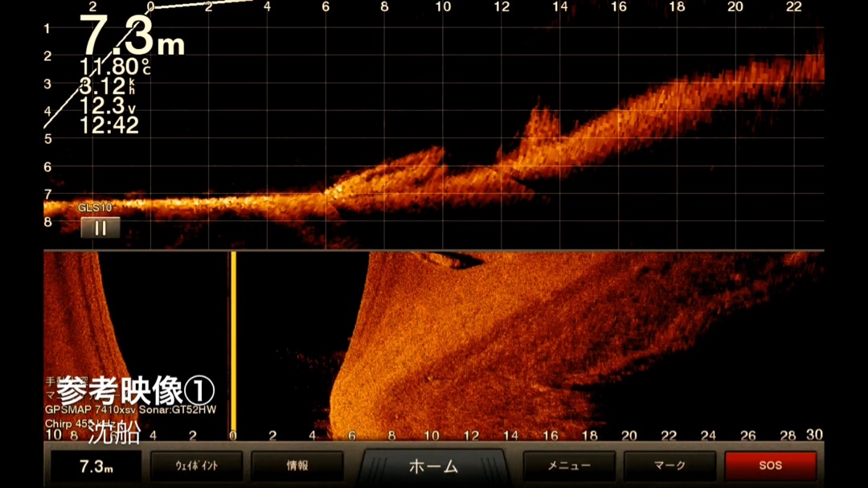Tap the red SOS button
Viewport: 868px width, 488px height.
(770, 465)
